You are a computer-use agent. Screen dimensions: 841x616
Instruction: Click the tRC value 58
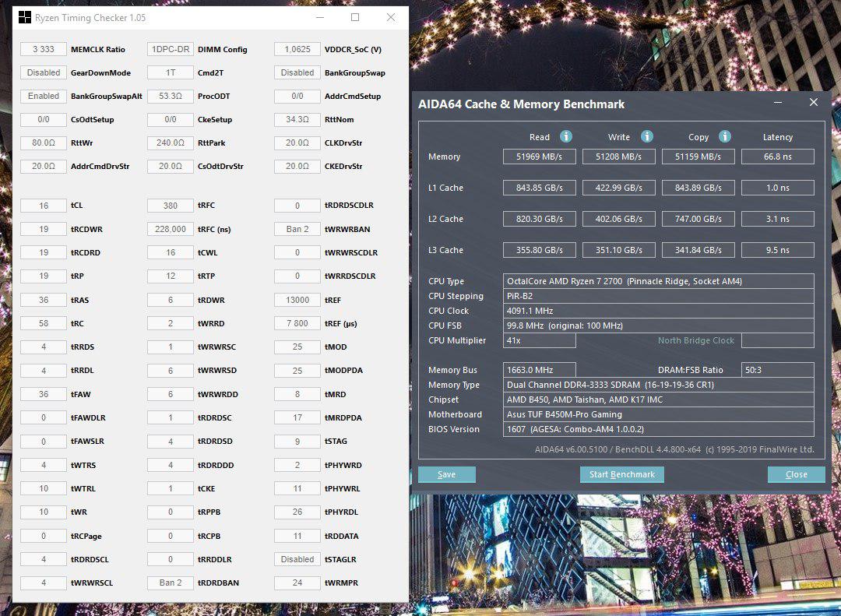click(x=44, y=323)
